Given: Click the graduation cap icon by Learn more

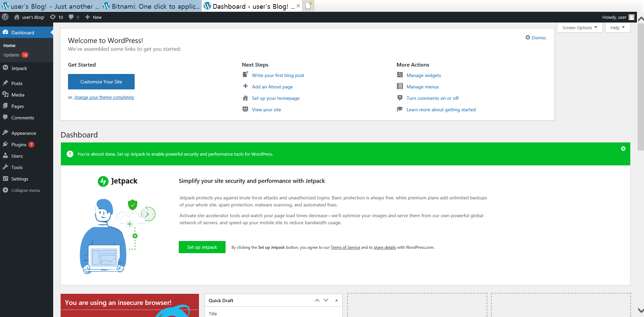Looking at the screenshot, I should pos(400,109).
